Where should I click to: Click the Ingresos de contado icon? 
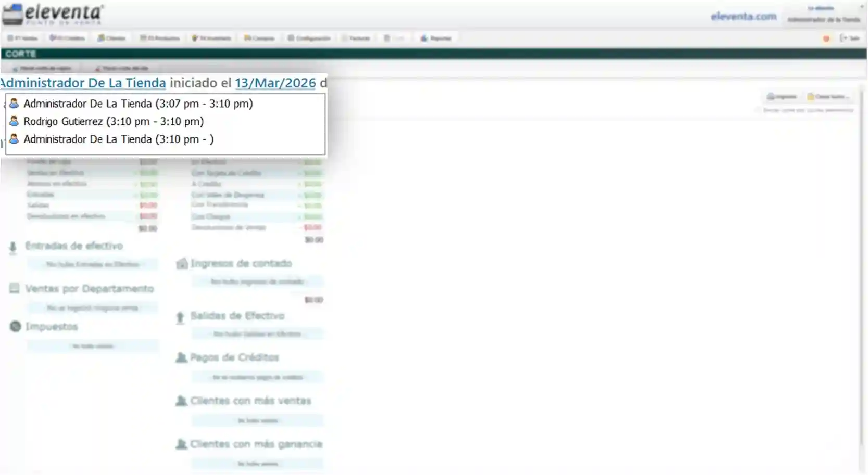tap(182, 264)
